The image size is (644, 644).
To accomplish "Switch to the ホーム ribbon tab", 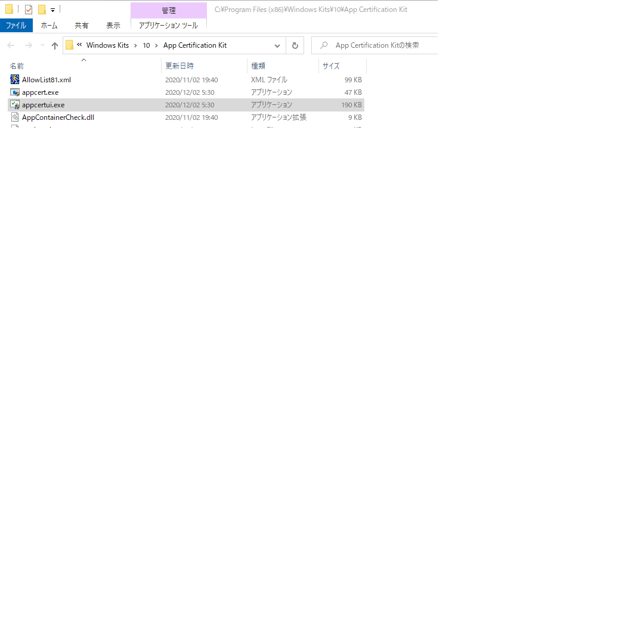I will [49, 26].
